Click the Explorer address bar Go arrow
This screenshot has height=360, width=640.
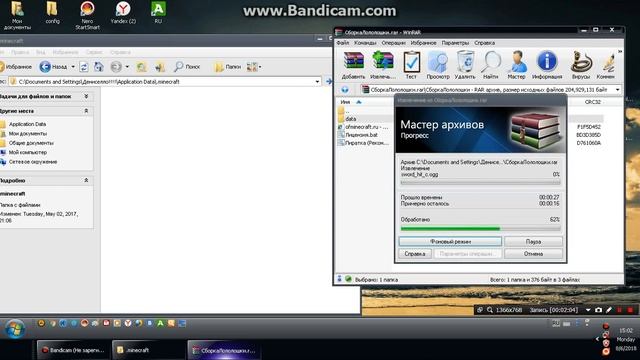[x=329, y=82]
